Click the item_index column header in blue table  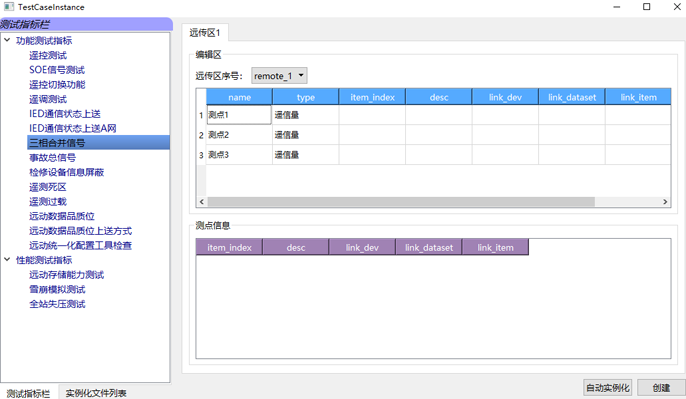tap(372, 97)
